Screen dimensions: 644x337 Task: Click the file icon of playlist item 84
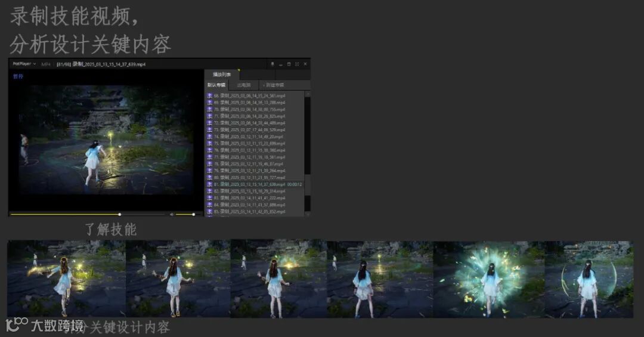pos(209,205)
